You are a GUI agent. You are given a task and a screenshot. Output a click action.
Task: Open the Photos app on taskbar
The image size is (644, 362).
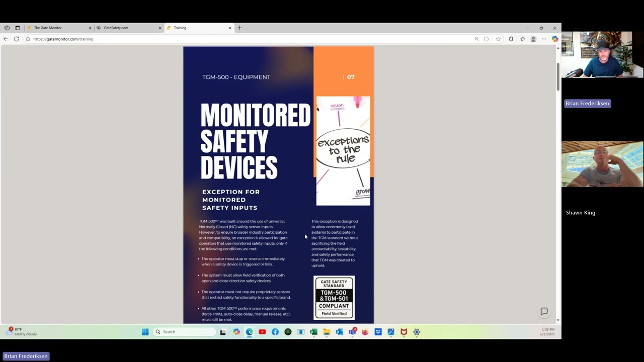(391, 332)
